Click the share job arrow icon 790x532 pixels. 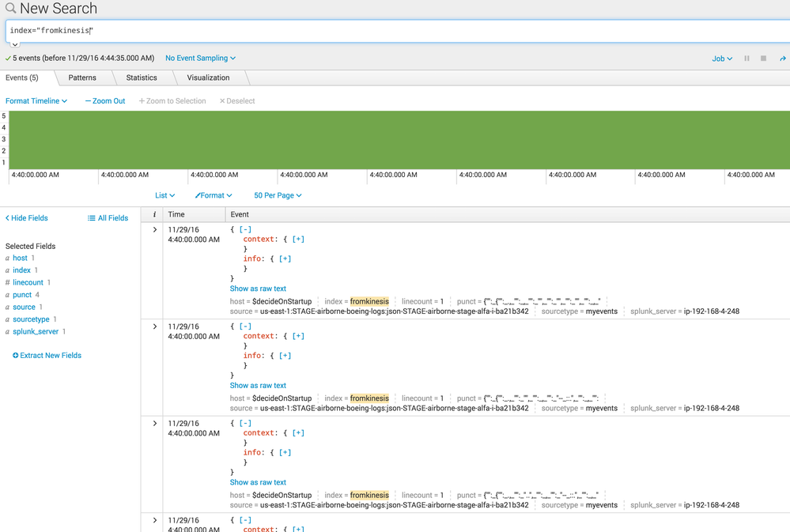(783, 58)
